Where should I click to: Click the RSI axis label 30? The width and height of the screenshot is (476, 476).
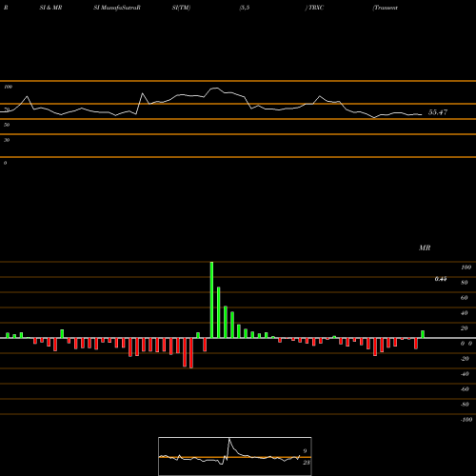click(x=7, y=140)
